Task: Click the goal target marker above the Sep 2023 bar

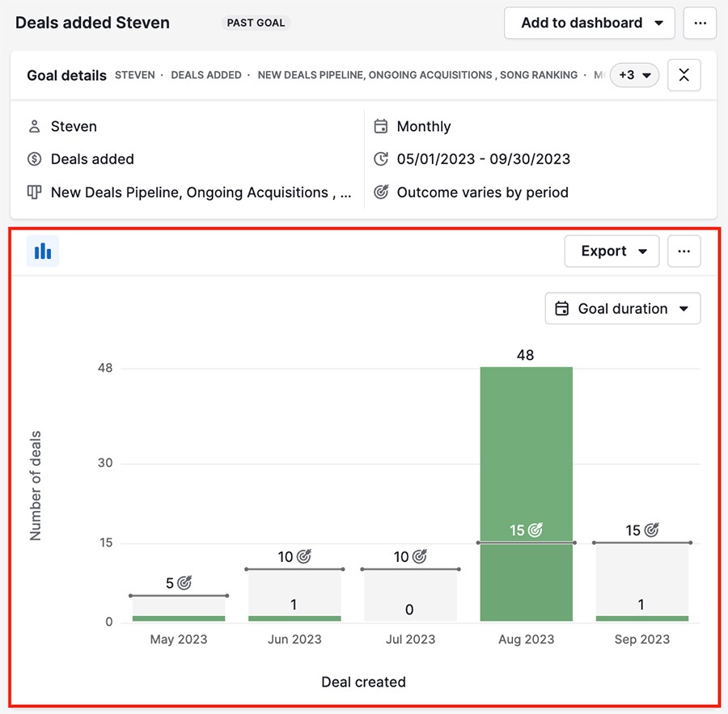Action: pyautogui.click(x=650, y=530)
